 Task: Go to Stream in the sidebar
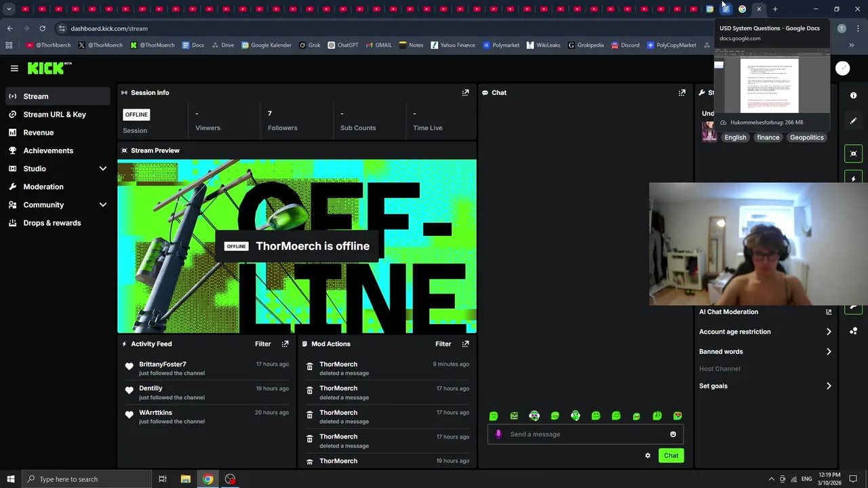(x=58, y=96)
